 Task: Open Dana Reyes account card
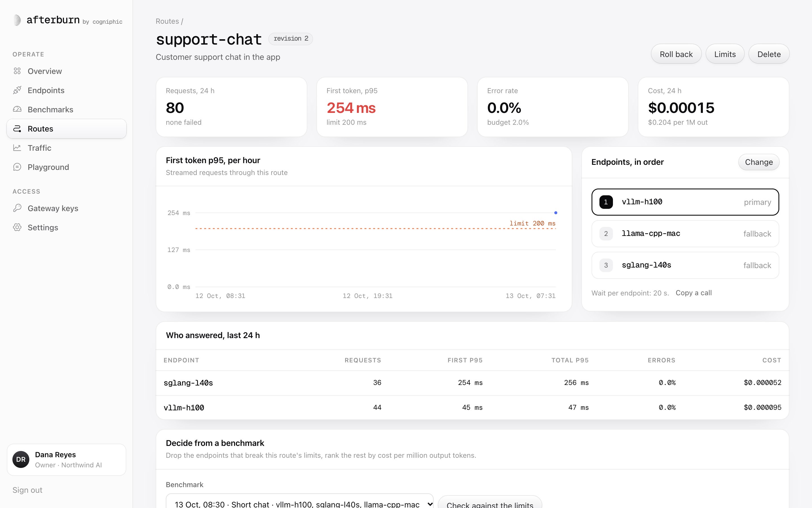coord(67,460)
